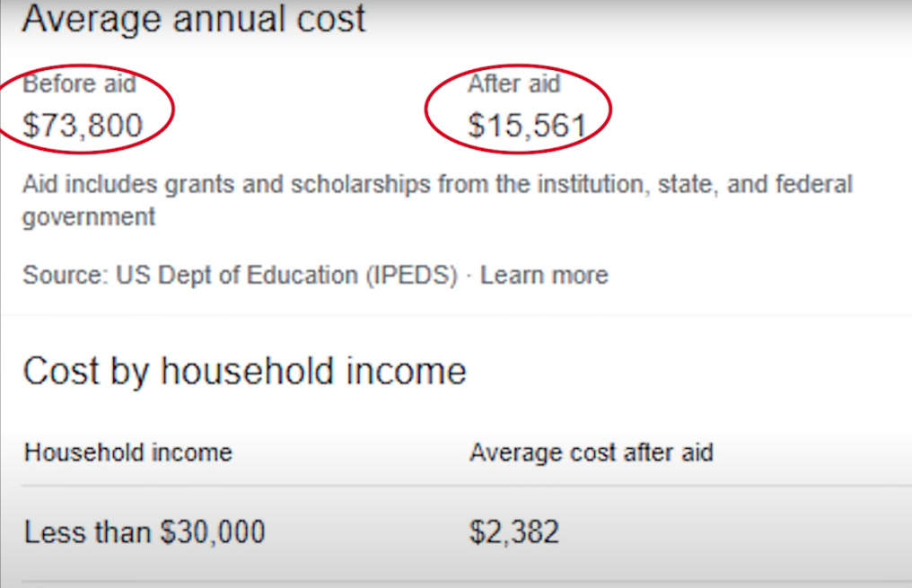The image size is (912, 588).
Task: Open the Learn more link
Action: [x=544, y=275]
